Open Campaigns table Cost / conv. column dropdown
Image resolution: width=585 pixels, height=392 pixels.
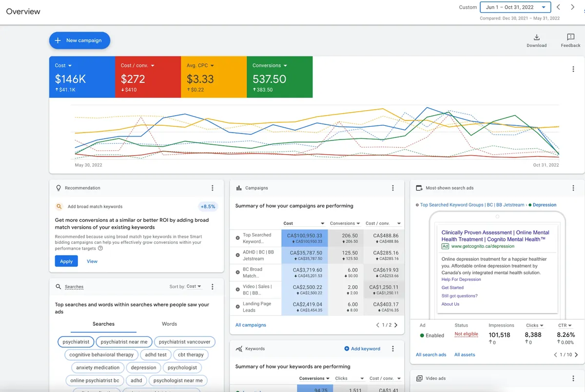point(383,223)
